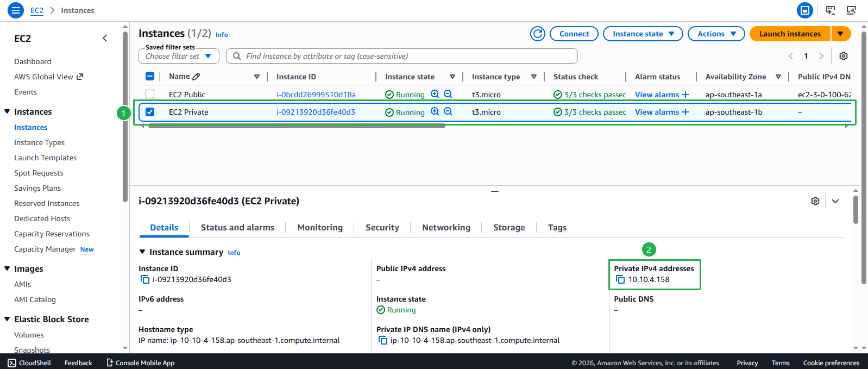The width and height of the screenshot is (868, 369).
Task: Collapse the Instances sidebar group
Action: pyautogui.click(x=7, y=111)
